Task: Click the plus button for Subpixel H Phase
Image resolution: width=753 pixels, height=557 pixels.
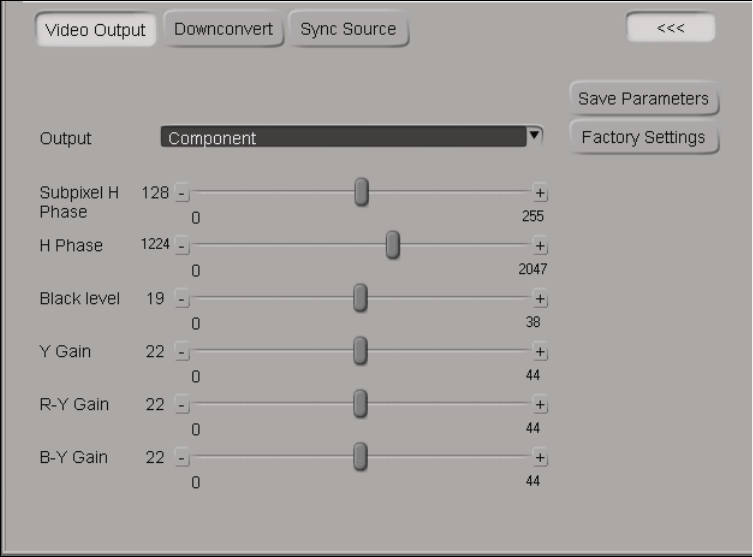Action: pos(541,193)
